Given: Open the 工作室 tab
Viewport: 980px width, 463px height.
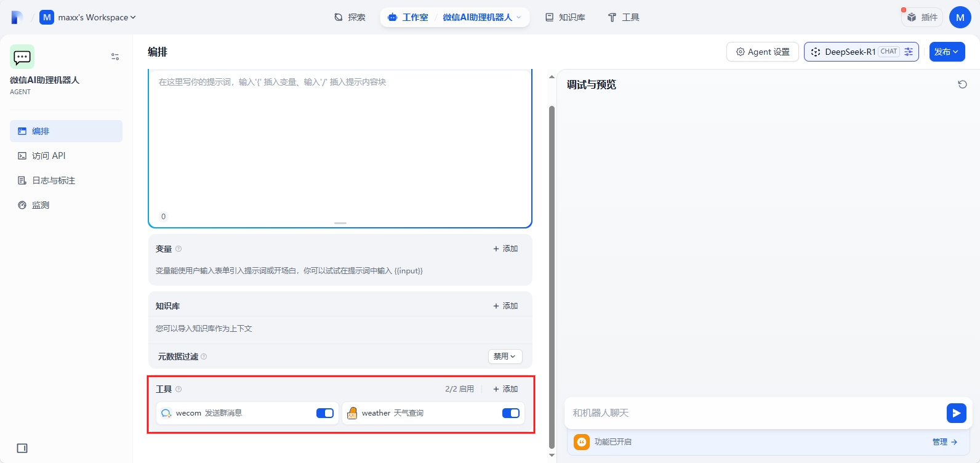Looking at the screenshot, I should (408, 17).
